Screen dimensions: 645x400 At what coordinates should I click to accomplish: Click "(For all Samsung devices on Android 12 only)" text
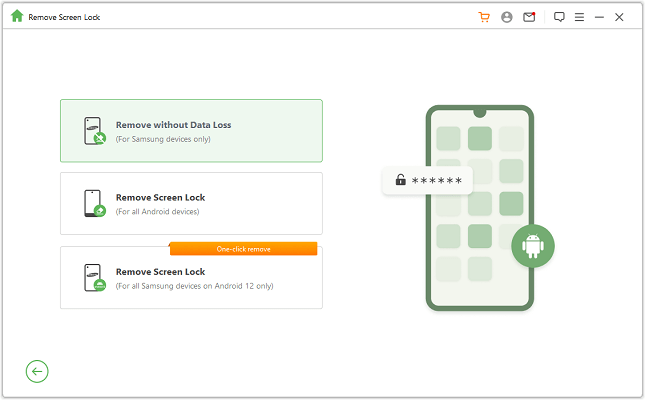(195, 286)
